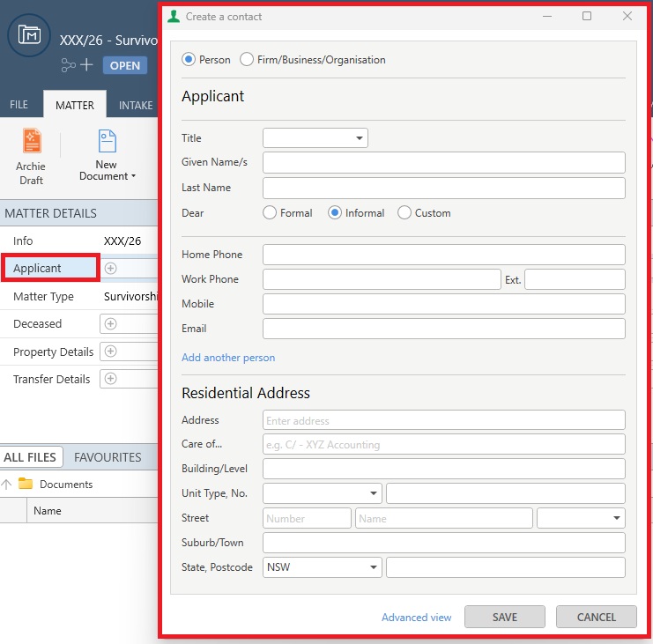The image size is (653, 644).
Task: Choose Firm/Business/Organisation contact type
Action: click(x=247, y=60)
